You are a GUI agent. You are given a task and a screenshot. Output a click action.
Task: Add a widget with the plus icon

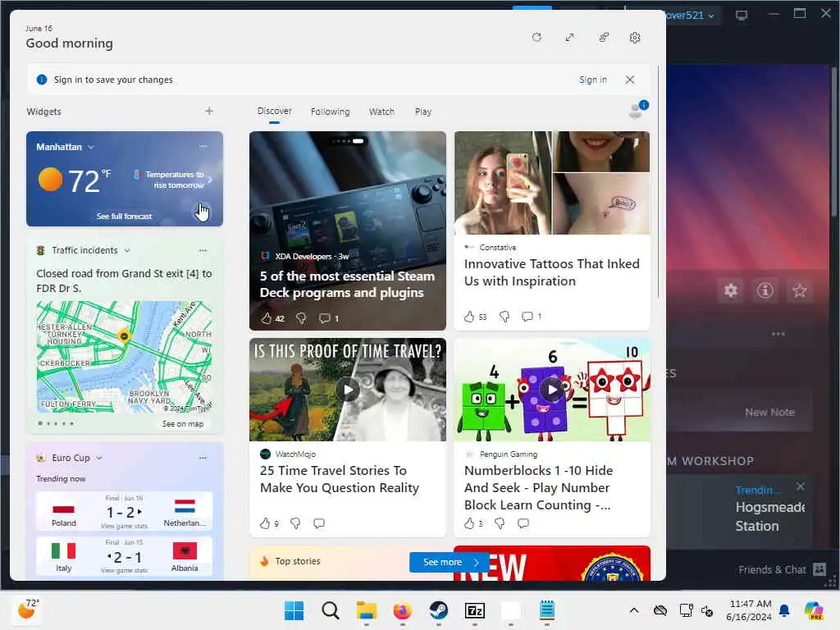[x=209, y=111]
